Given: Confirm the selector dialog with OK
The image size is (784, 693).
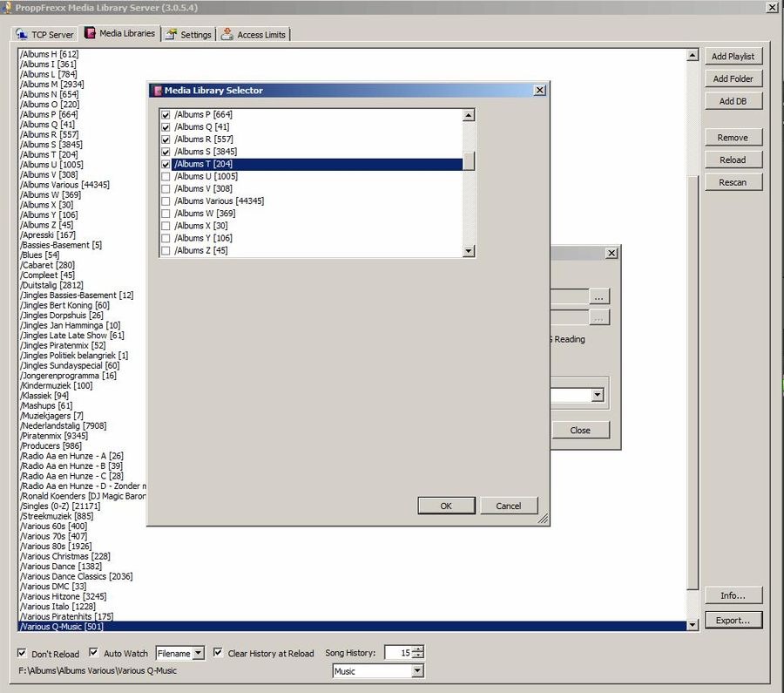Looking at the screenshot, I should pyautogui.click(x=446, y=506).
